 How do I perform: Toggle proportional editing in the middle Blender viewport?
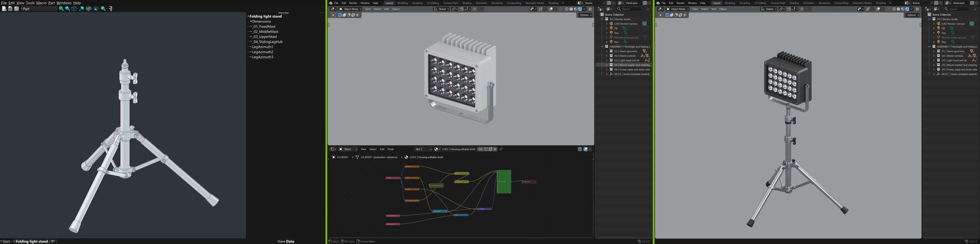click(475, 9)
